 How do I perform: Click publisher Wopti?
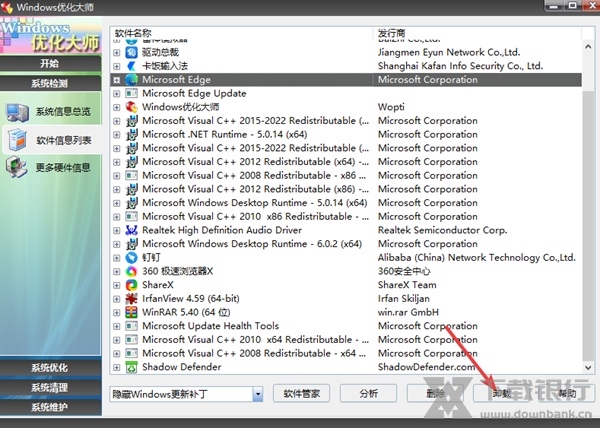click(391, 107)
